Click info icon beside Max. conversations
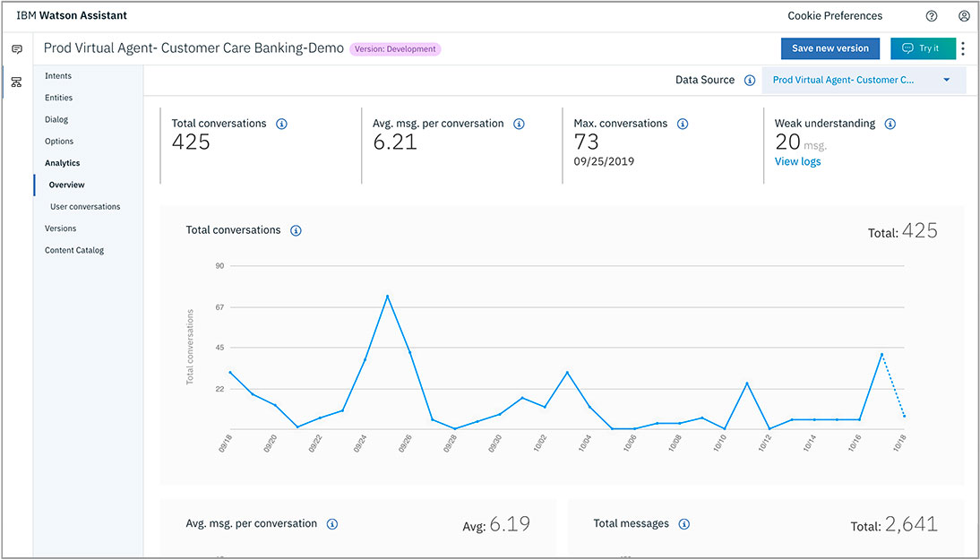Image resolution: width=980 pixels, height=560 pixels. click(683, 124)
